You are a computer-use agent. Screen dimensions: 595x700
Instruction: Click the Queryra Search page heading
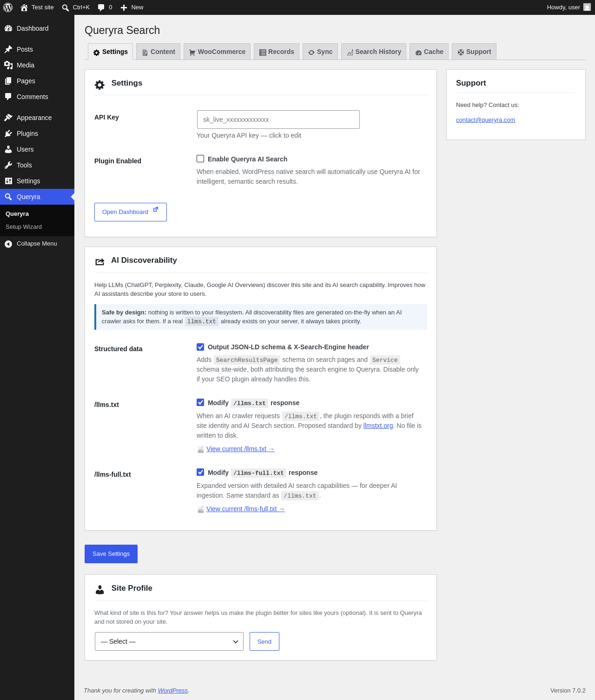point(122,30)
